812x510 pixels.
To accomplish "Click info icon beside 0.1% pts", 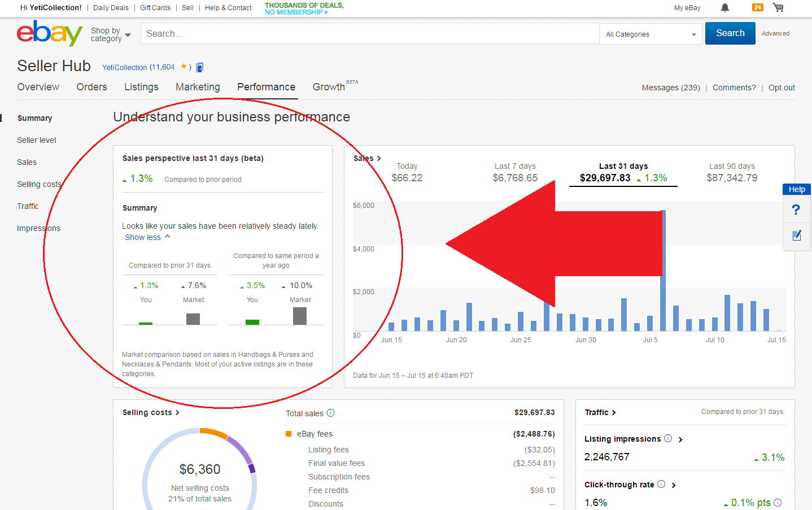I will pyautogui.click(x=778, y=503).
